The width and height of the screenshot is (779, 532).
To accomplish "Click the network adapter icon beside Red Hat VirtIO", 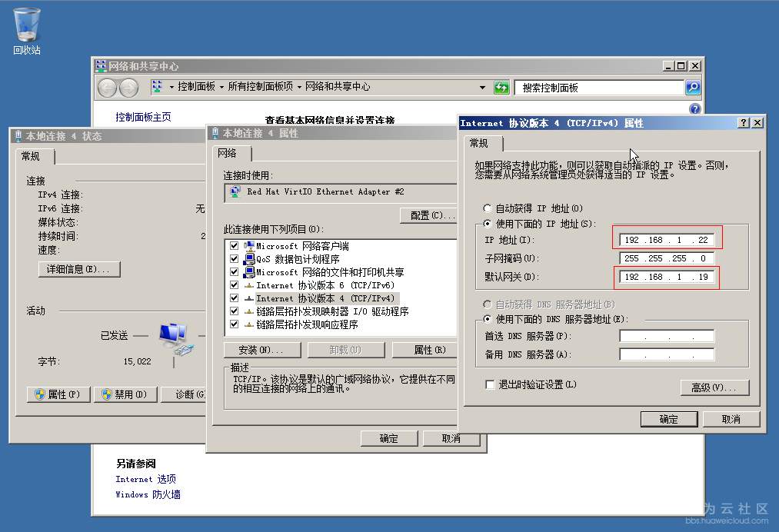I will pos(235,191).
